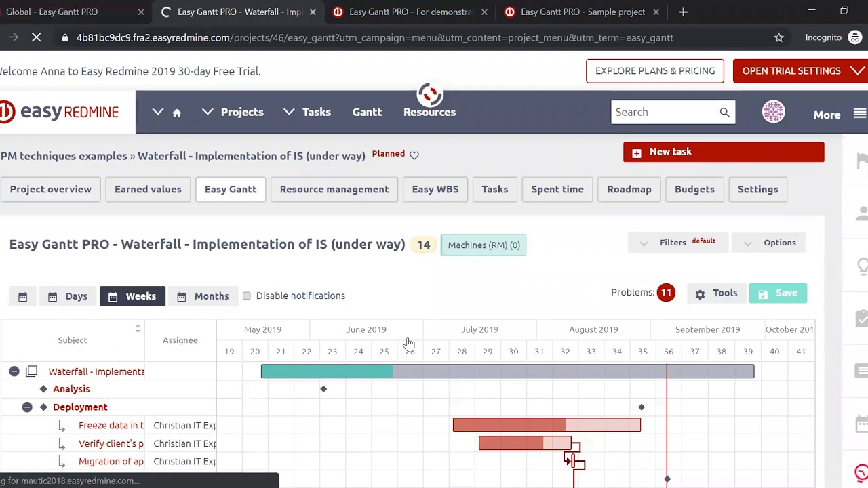Click the Verify client's Gantt bar
Screen dimensions: 868x488
coord(525,444)
